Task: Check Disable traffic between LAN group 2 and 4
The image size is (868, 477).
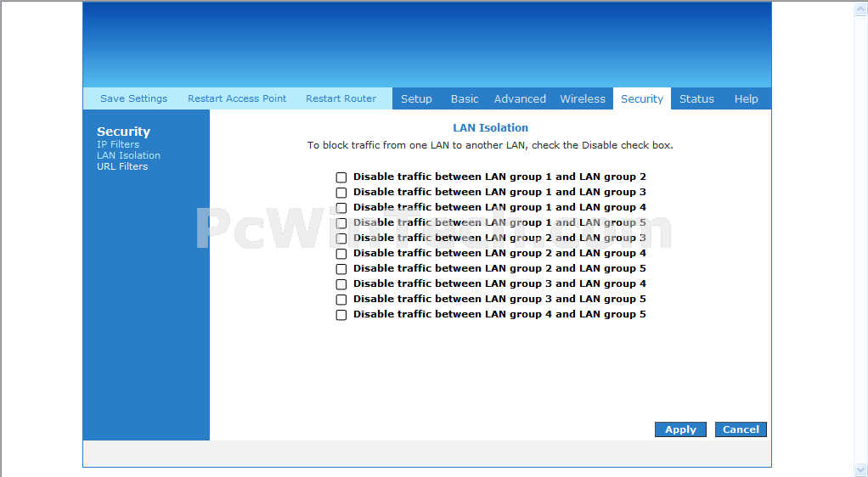Action: click(x=341, y=254)
